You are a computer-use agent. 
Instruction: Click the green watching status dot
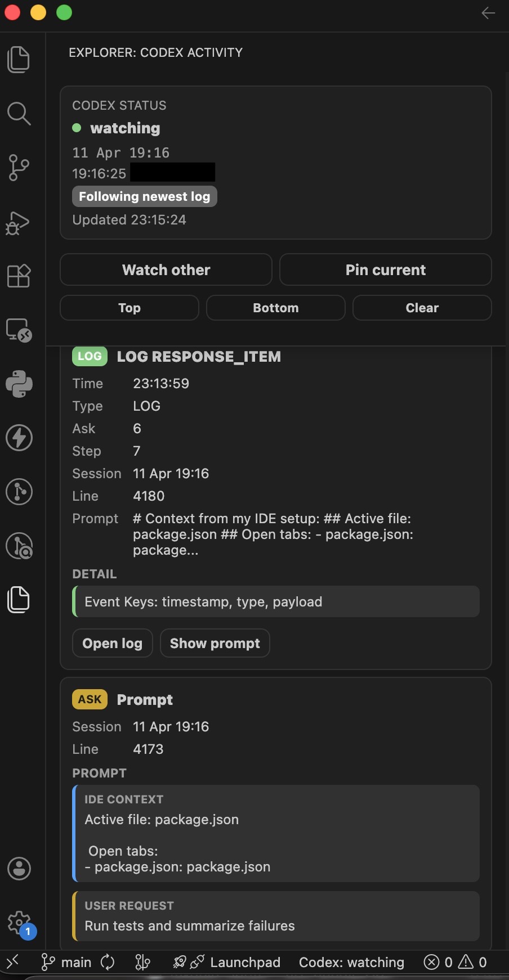pyautogui.click(x=77, y=128)
